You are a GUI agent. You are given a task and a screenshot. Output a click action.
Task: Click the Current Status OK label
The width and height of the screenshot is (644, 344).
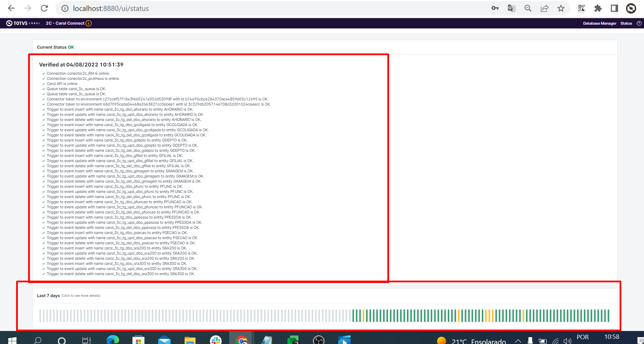point(56,47)
